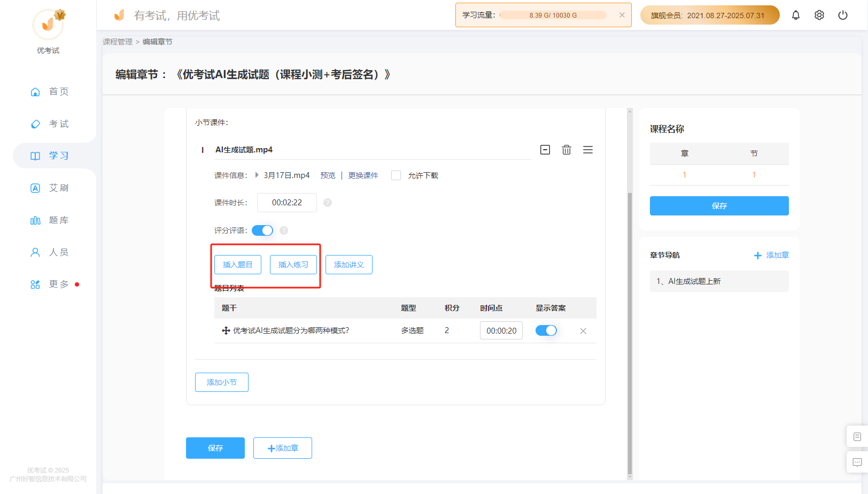Image resolution: width=868 pixels, height=494 pixels.
Task: Click the 插入练习 button
Action: pyautogui.click(x=293, y=265)
